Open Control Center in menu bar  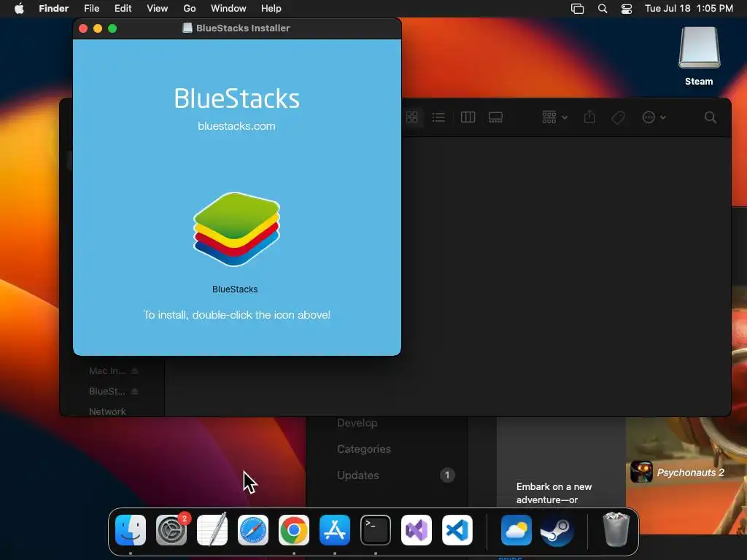click(x=627, y=9)
